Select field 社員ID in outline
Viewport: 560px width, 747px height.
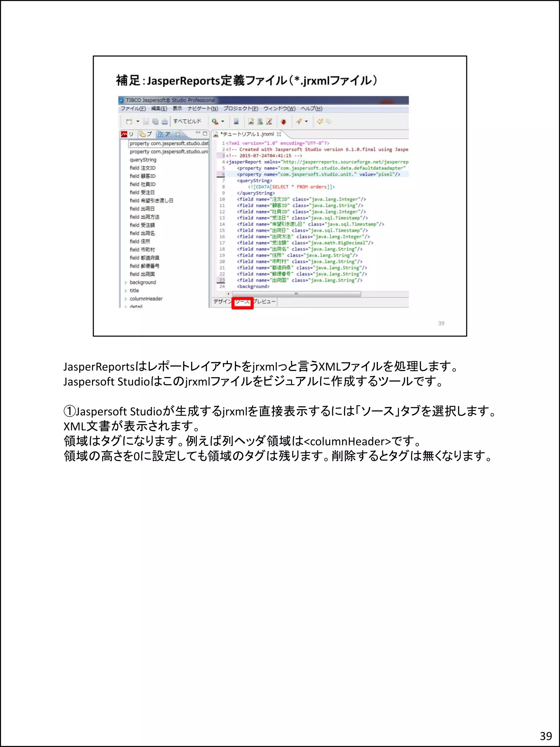pyautogui.click(x=142, y=184)
